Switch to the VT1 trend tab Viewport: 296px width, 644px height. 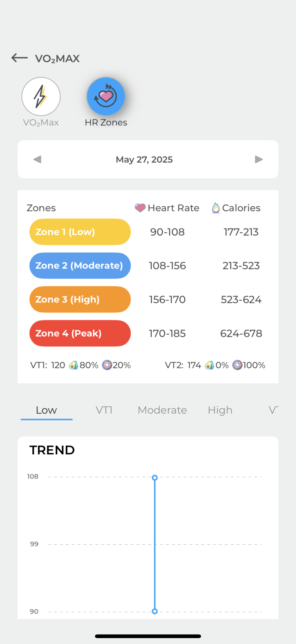[x=104, y=410]
